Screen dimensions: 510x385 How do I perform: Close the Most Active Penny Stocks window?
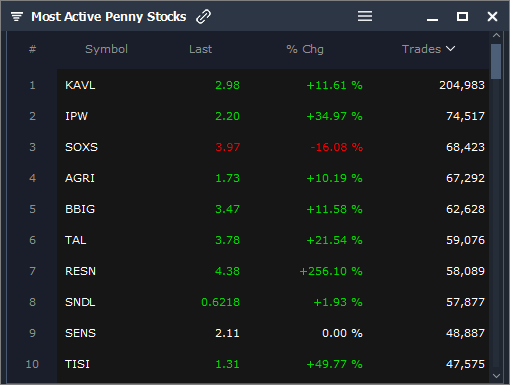pos(492,16)
